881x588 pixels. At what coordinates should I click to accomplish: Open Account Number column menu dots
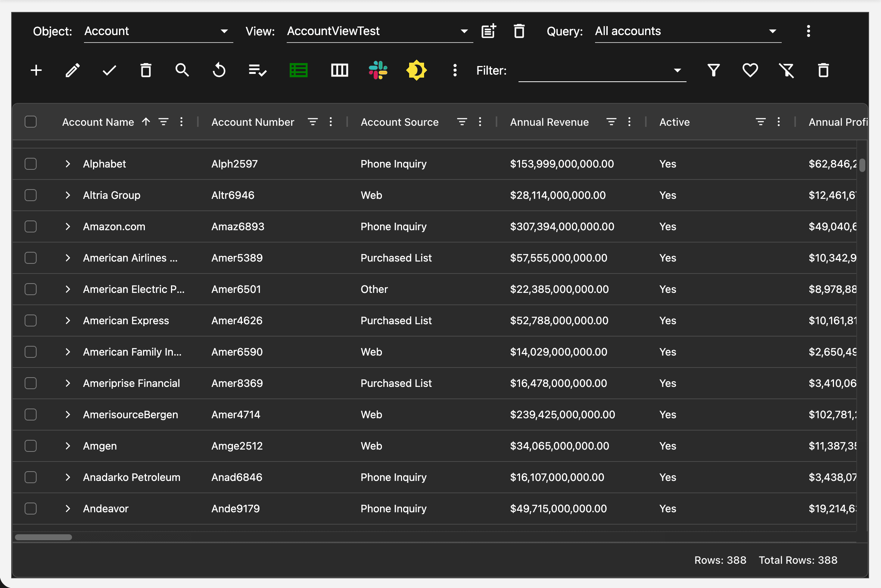tap(331, 122)
